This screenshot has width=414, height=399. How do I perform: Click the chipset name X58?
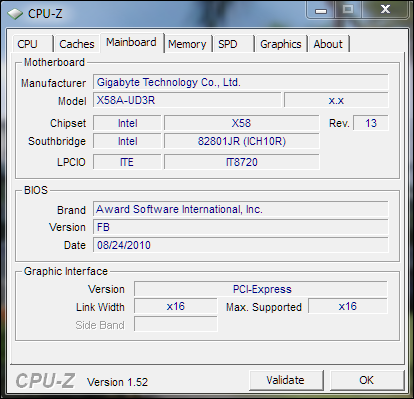(242, 123)
